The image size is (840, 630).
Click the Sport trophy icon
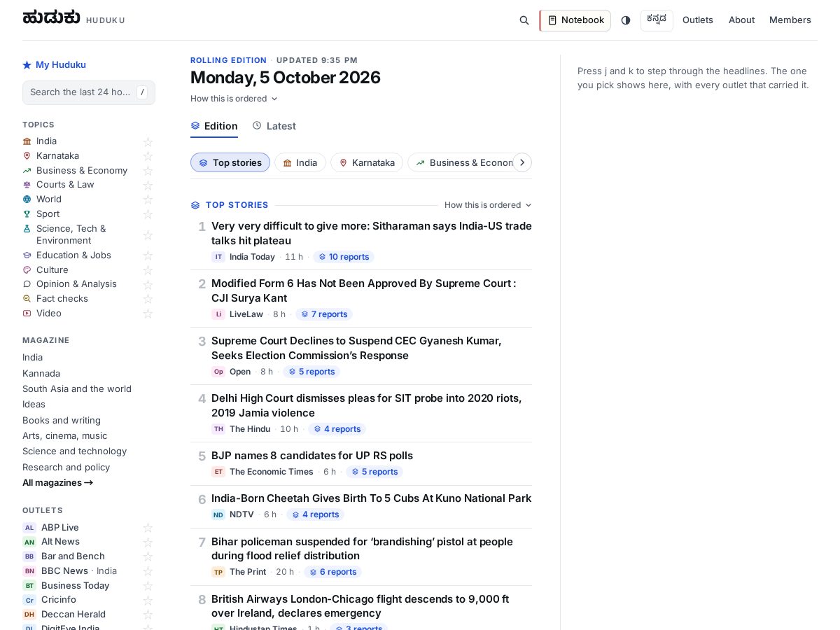pos(27,214)
